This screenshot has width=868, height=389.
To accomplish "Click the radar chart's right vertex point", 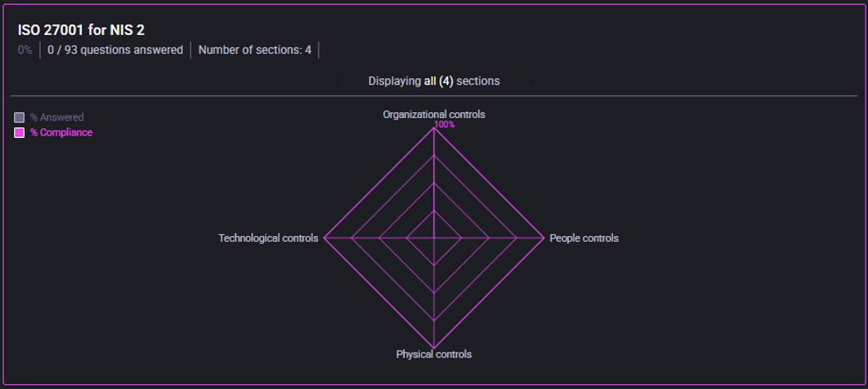I will click(x=545, y=239).
